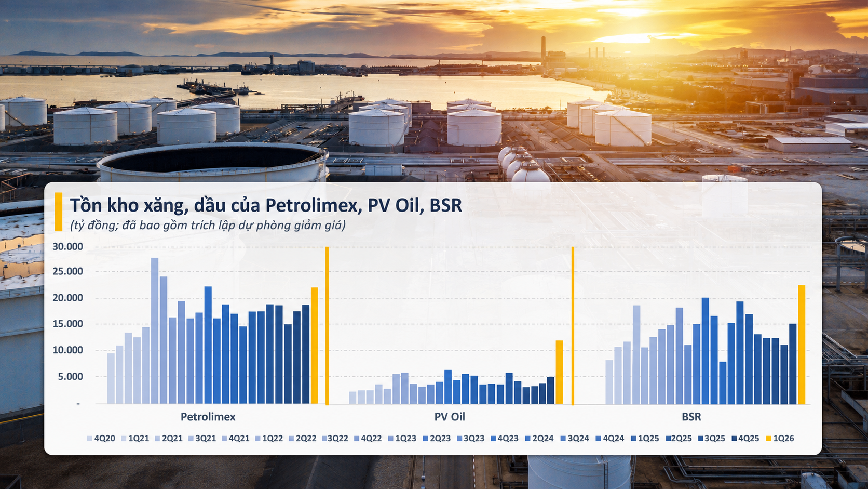Click the chart title 'Tồn kho xăng, dầu của Petrolimex, PV Oil, BSR'

(x=266, y=205)
